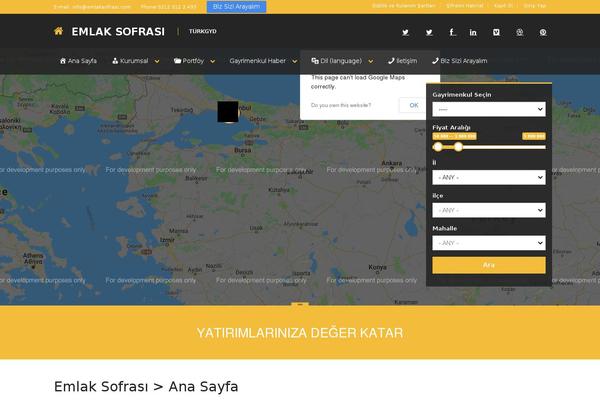Open the Vimeo social icon in header
Screen dimensions: 600x400
496,32
